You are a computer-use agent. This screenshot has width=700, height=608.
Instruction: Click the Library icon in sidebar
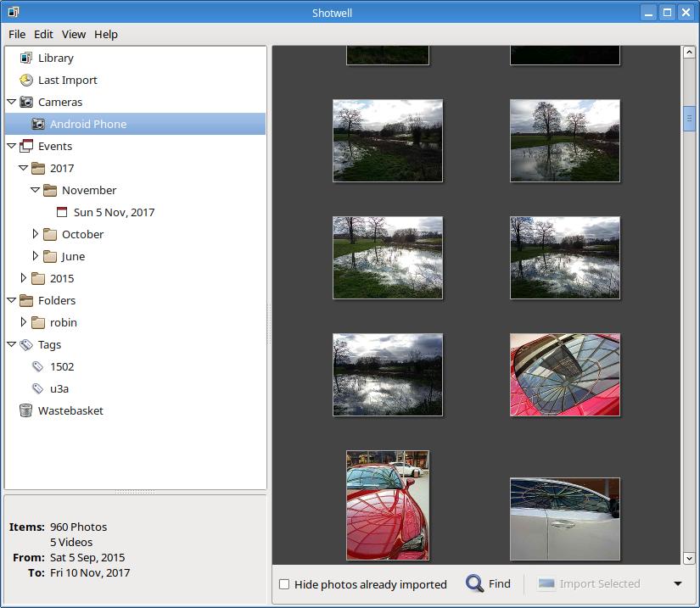[26, 58]
